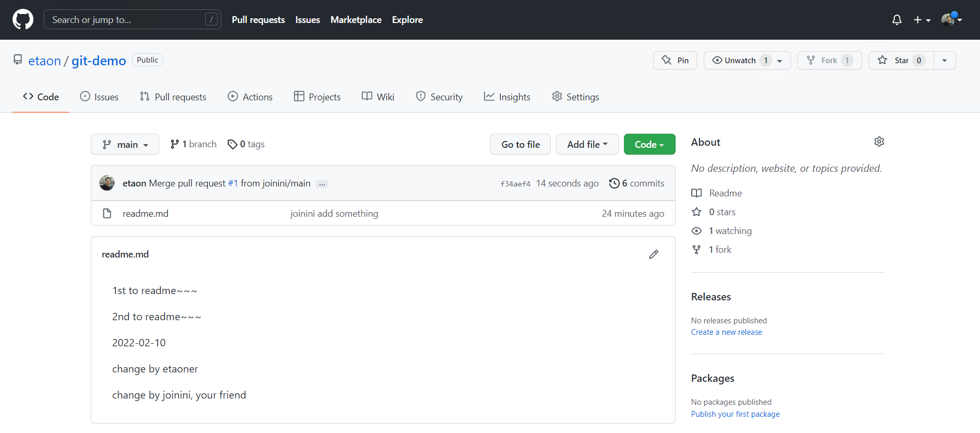Open the readme.md file row

click(x=383, y=213)
